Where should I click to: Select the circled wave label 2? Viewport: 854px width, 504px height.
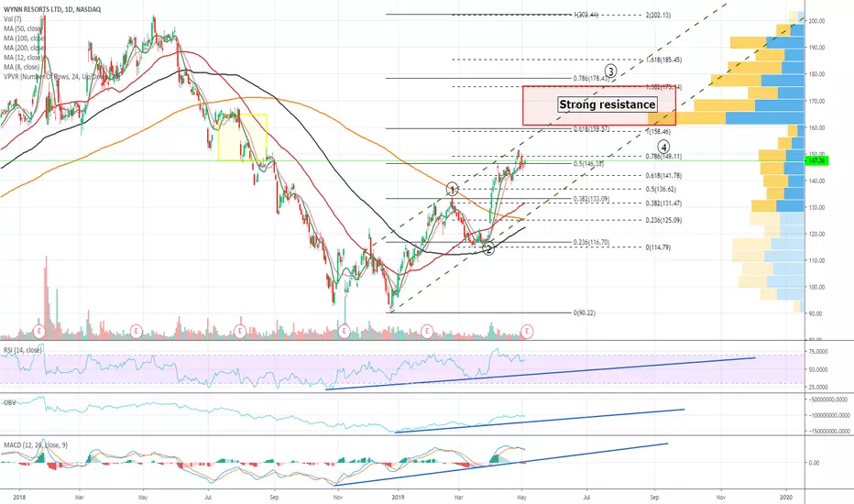(488, 249)
